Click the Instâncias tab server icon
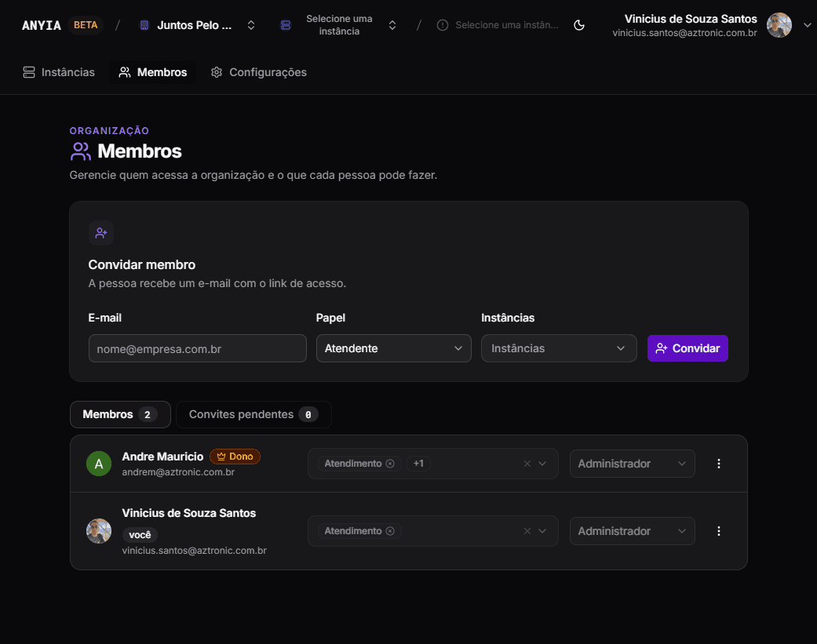The image size is (817, 644). pos(29,72)
